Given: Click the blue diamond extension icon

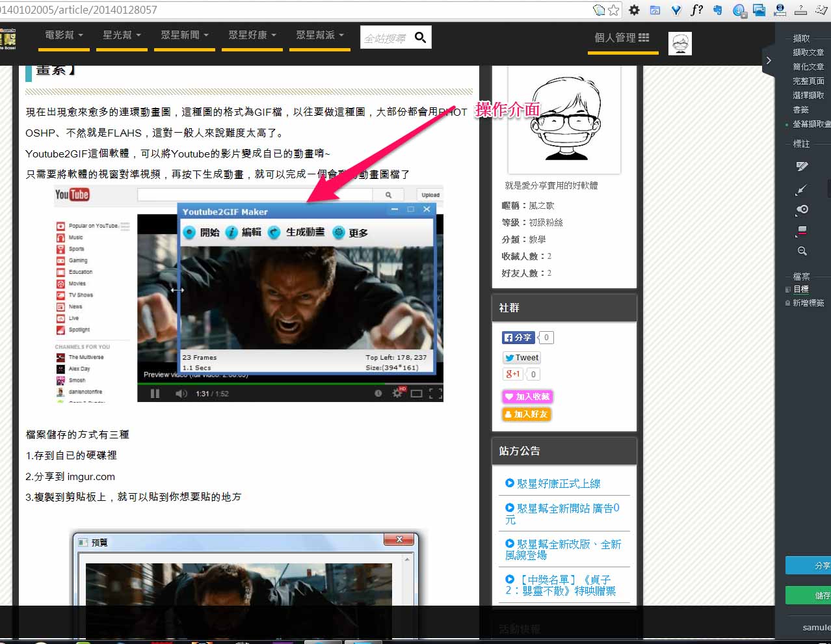Looking at the screenshot, I should 676,10.
